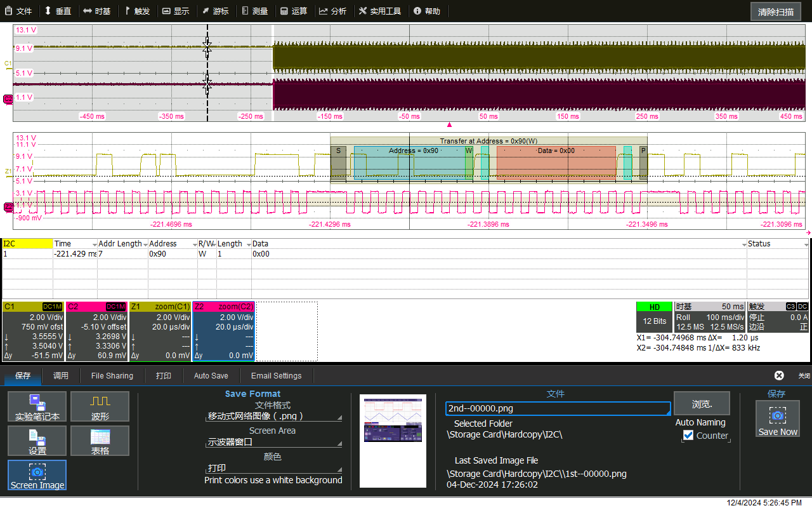The height and width of the screenshot is (508, 812).
Task: Click the 设置 setup save icon
Action: 37,441
